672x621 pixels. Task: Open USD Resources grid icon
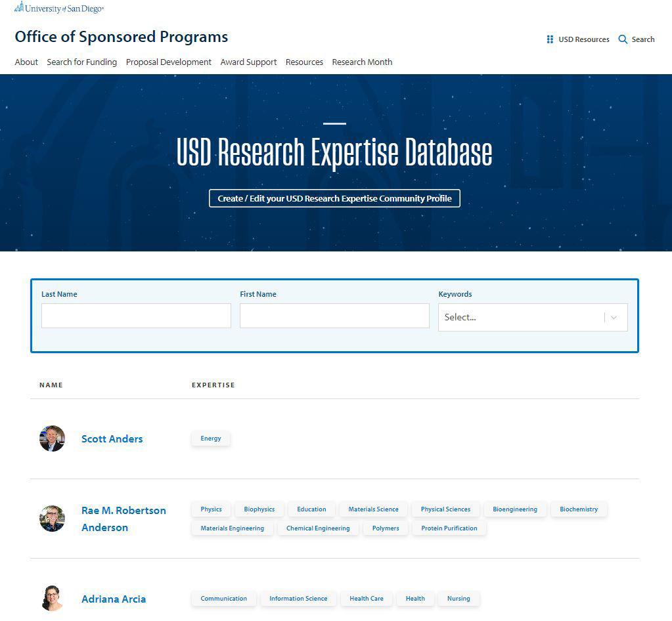tap(550, 39)
